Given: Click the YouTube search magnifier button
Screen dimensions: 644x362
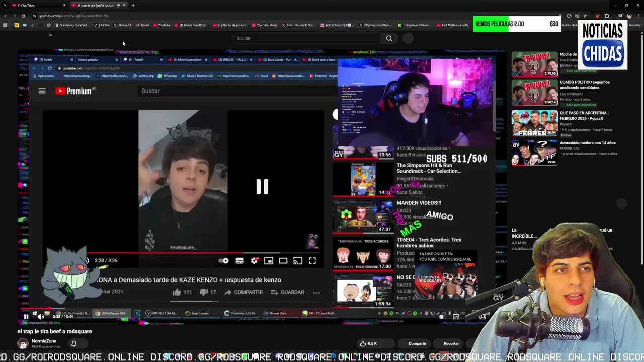Looking at the screenshot, I should click(389, 38).
